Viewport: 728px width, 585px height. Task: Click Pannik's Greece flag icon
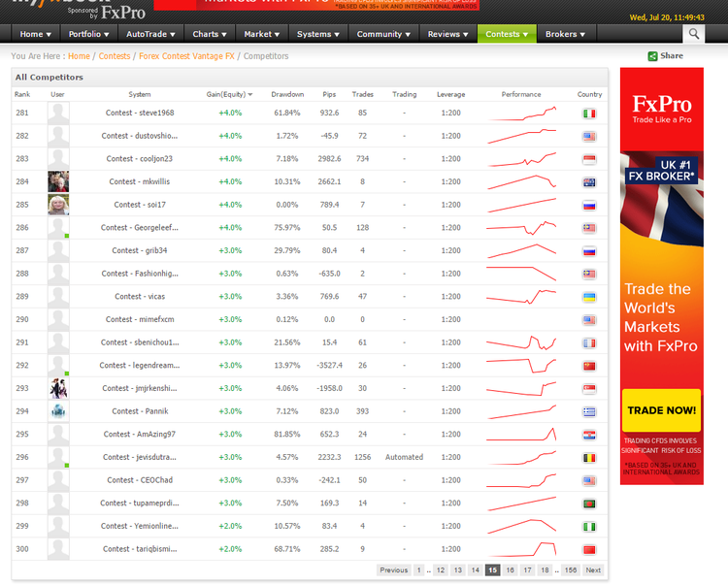tap(589, 412)
